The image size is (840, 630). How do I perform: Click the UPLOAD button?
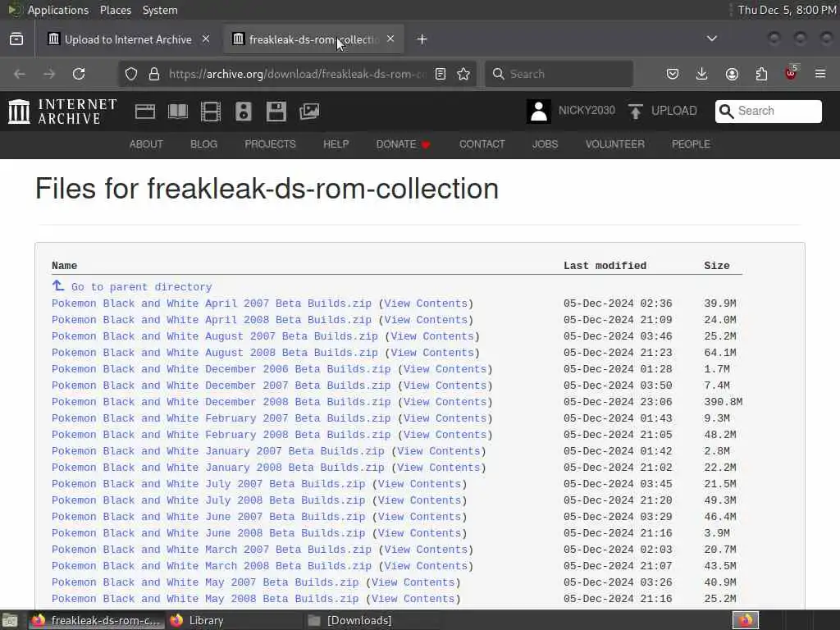pyautogui.click(x=663, y=111)
